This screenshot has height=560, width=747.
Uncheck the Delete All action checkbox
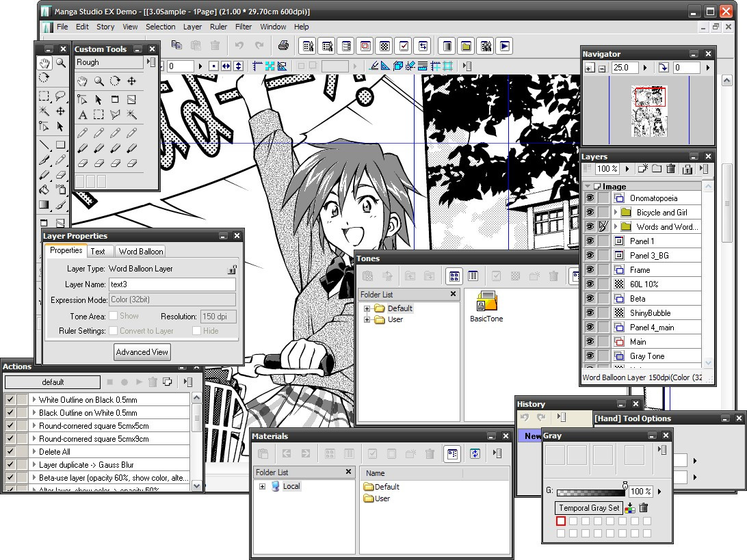click(10, 452)
